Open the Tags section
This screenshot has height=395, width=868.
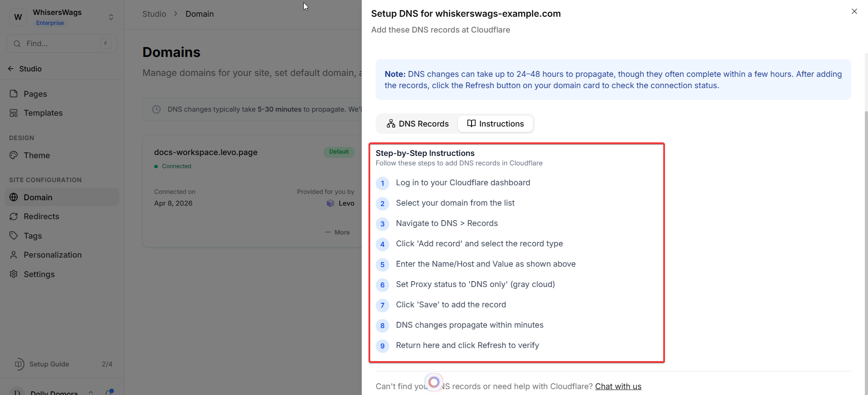coord(33,236)
